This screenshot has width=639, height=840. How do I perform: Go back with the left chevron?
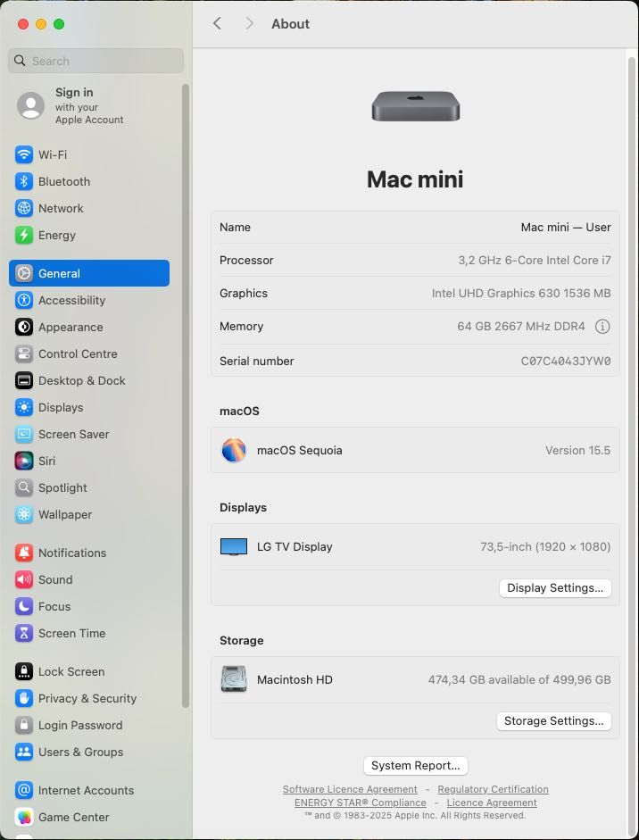217,23
